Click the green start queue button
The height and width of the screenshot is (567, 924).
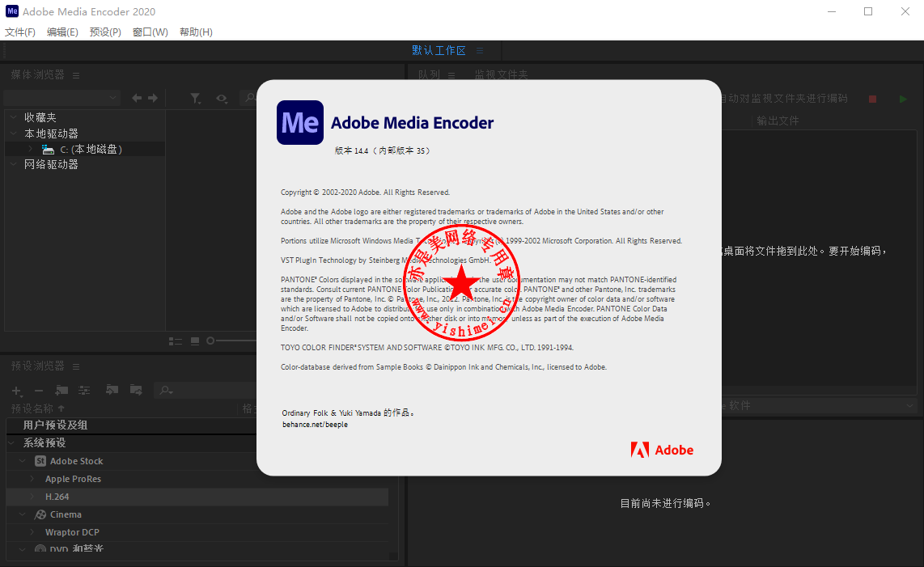(903, 99)
